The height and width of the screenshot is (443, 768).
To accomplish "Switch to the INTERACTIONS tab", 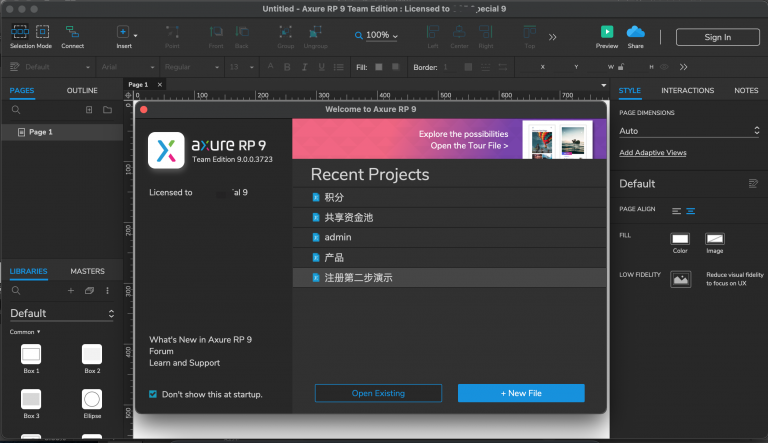I will click(x=687, y=90).
